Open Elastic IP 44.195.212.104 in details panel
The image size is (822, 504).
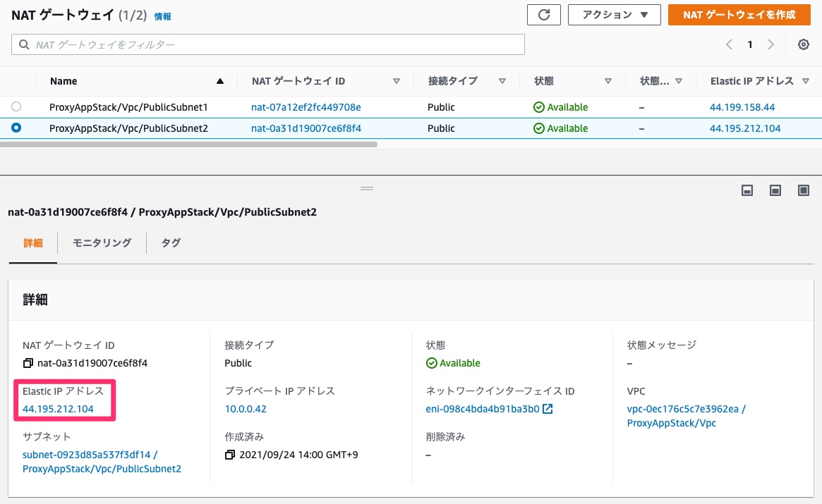58,409
